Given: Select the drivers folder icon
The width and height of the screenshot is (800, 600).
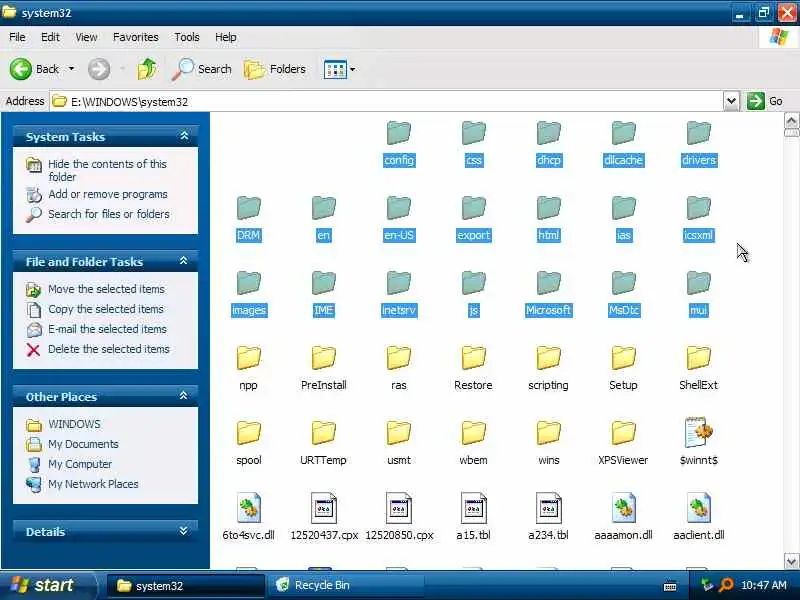Looking at the screenshot, I should click(698, 133).
